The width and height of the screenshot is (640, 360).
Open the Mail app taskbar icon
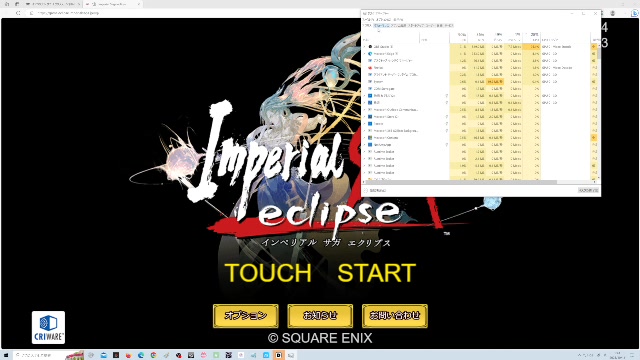tap(103, 355)
